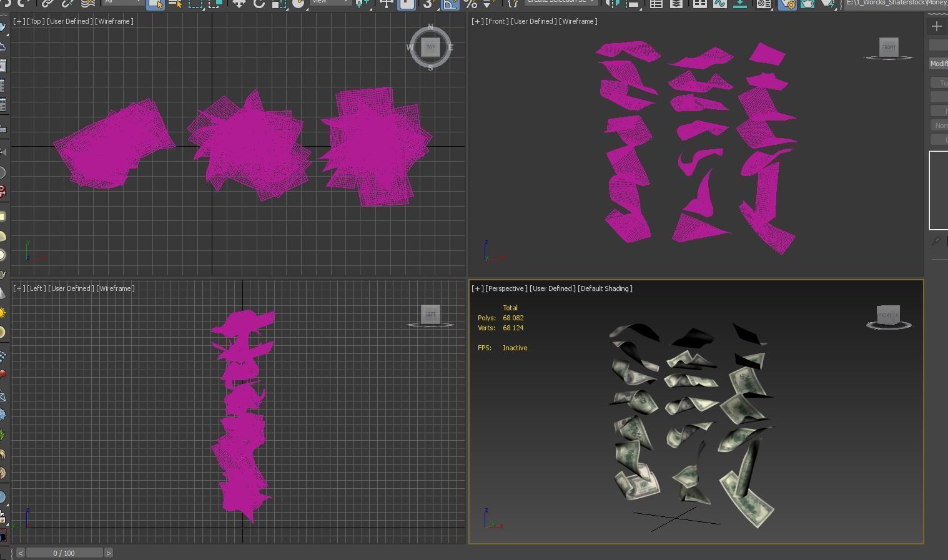Viewport: 948px width, 560px height.
Task: Click the pin stack icon in command panel
Action: [936, 241]
